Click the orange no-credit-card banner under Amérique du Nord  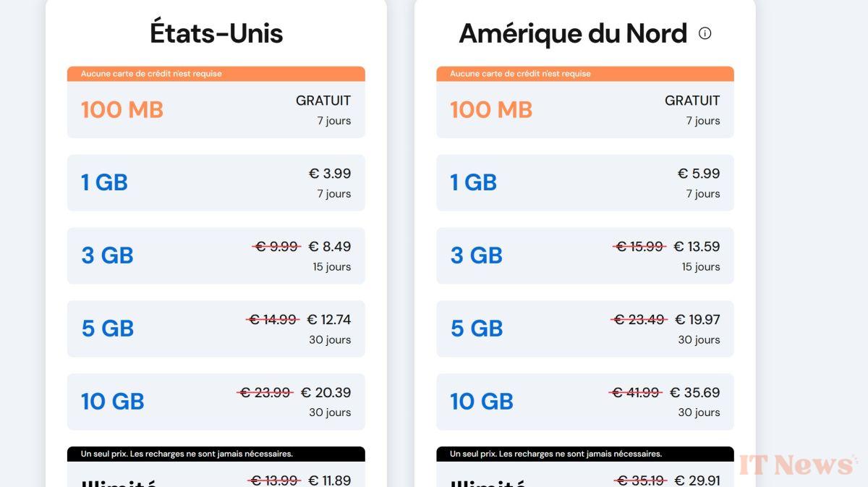[x=585, y=74]
